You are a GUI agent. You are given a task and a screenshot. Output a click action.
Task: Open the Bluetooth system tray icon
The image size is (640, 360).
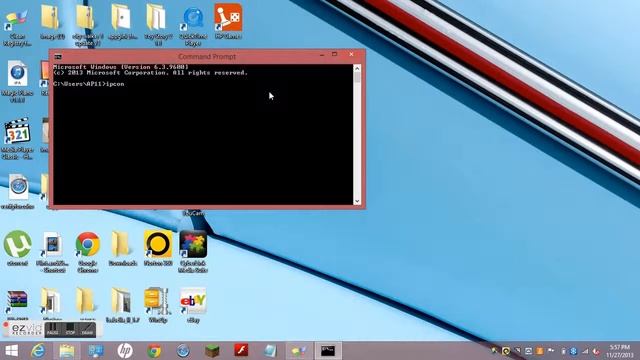573,351
